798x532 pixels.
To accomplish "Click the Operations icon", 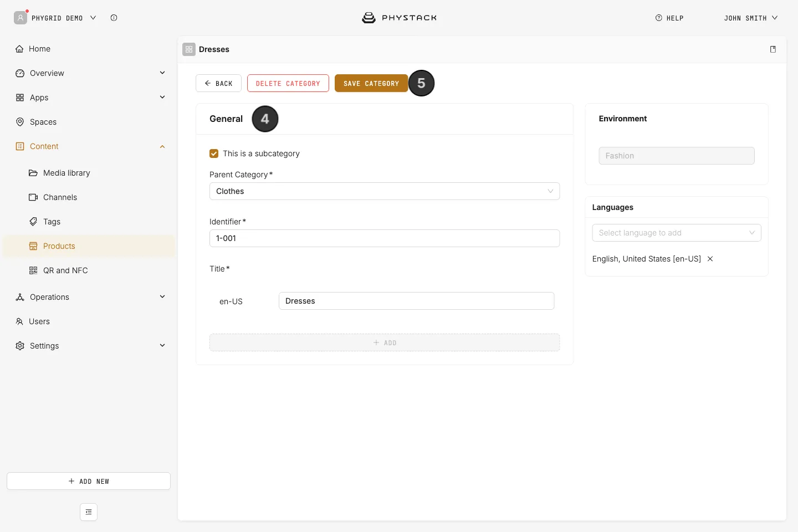I will [20, 297].
